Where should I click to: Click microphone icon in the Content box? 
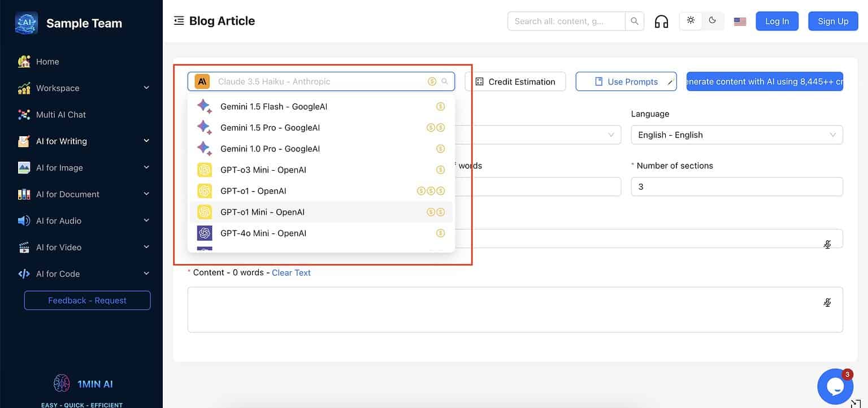tap(827, 303)
